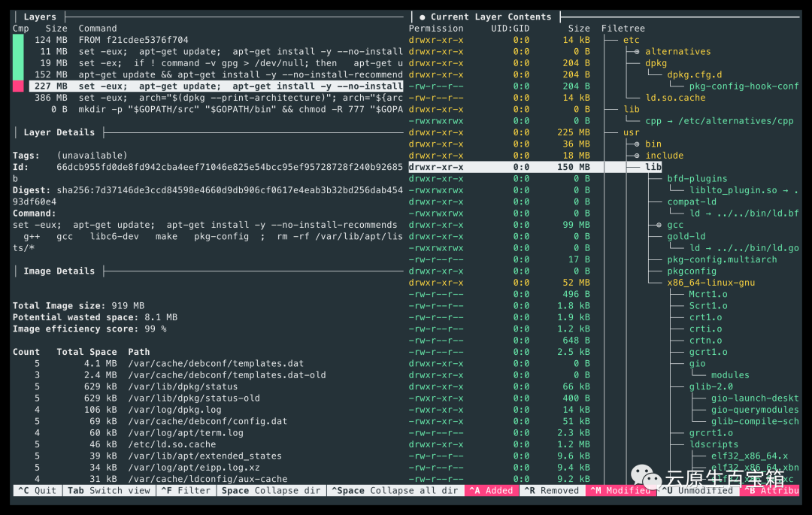Expand the collapsed alternatives directory
The image size is (812, 515).
pos(637,52)
